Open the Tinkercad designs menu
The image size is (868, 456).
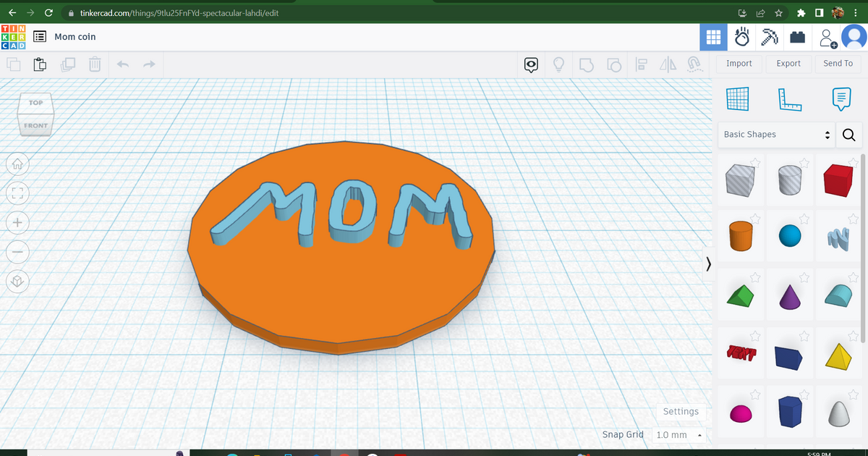point(40,36)
